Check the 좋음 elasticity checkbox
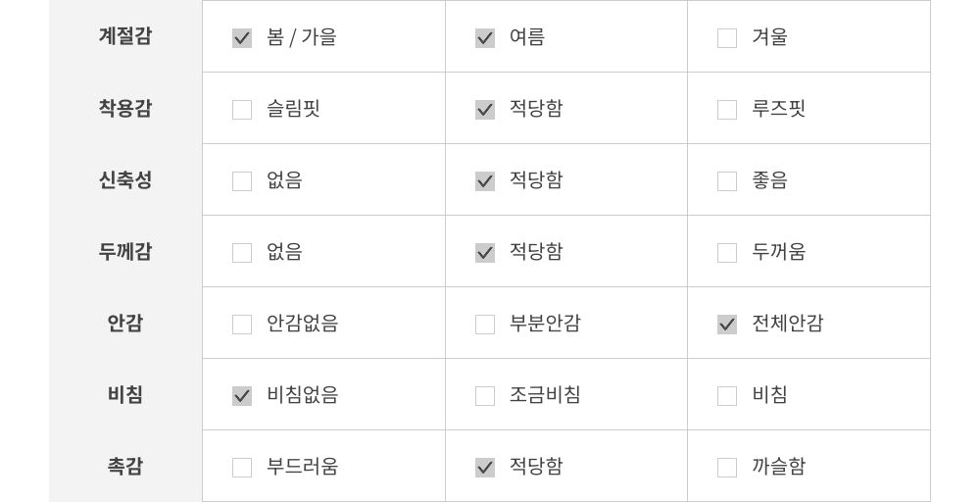The image size is (980, 502). 727,181
